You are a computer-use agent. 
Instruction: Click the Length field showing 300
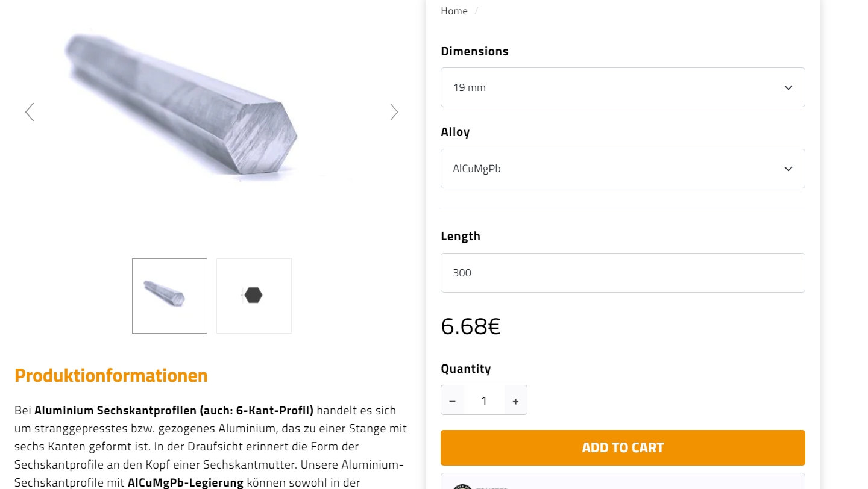click(x=622, y=273)
